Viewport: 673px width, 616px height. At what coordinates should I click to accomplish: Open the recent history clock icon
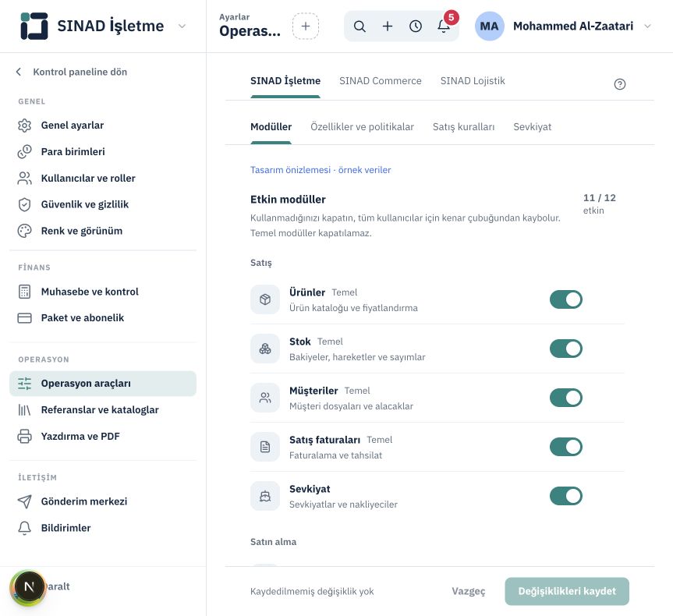[416, 27]
